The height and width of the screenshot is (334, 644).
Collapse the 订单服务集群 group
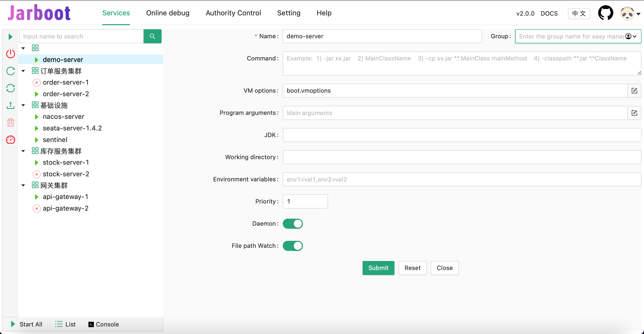pyautogui.click(x=23, y=71)
